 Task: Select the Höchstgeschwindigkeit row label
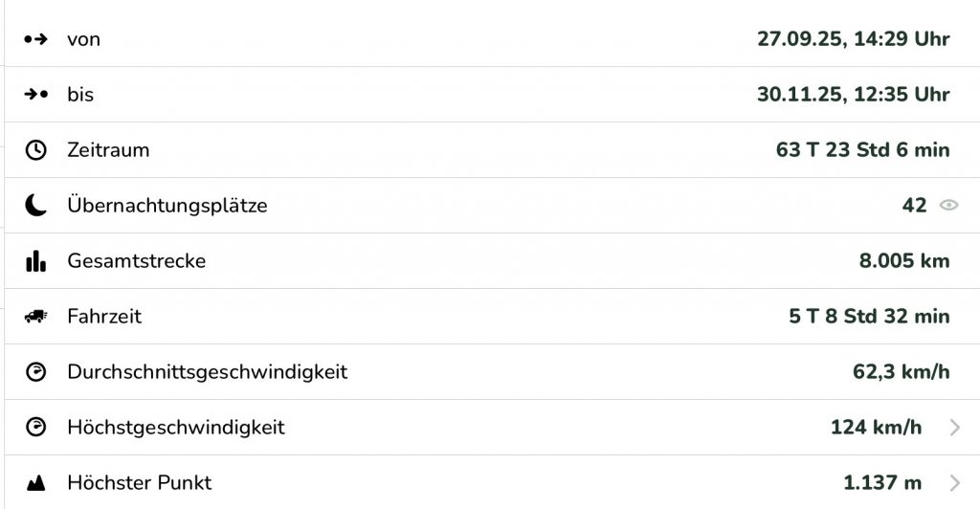pyautogui.click(x=176, y=428)
